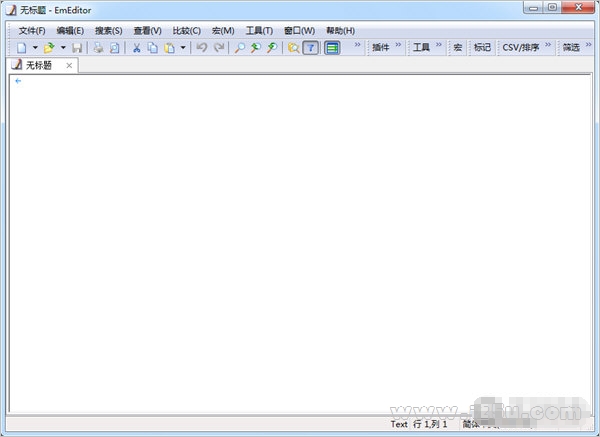Click inside the empty text editing area
The width and height of the screenshot is (600, 437).
click(x=300, y=243)
